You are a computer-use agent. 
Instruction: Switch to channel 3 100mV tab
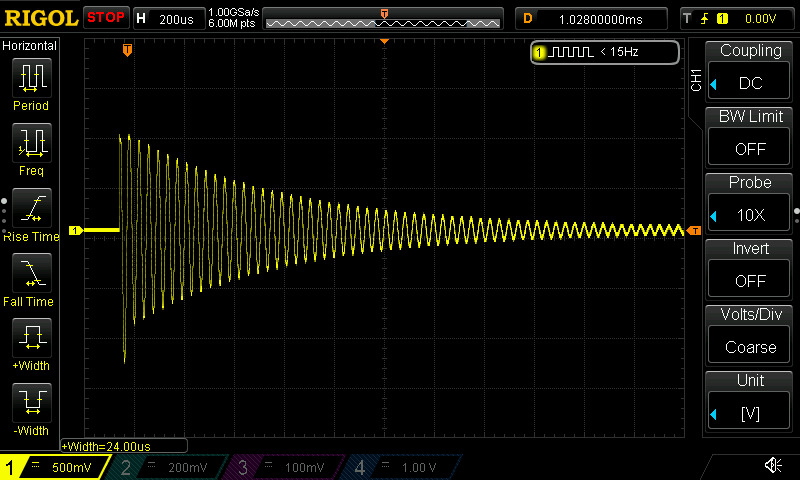click(x=287, y=467)
